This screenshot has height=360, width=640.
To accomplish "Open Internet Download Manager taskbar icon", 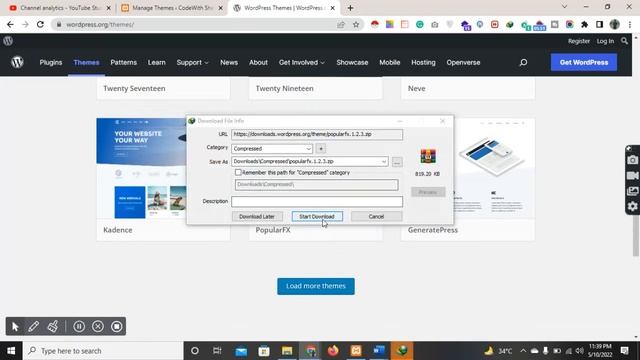I will pos(402,351).
